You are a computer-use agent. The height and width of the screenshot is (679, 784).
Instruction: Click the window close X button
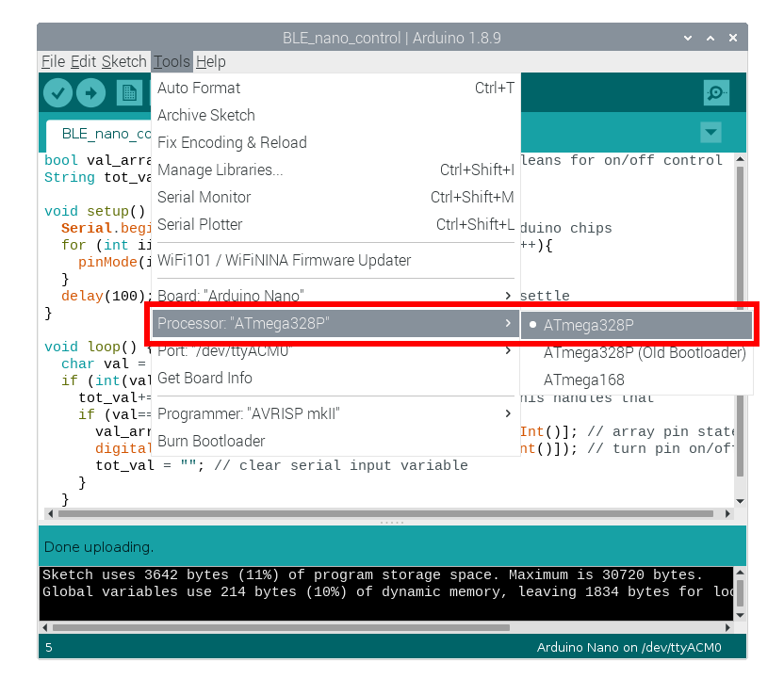pyautogui.click(x=733, y=38)
